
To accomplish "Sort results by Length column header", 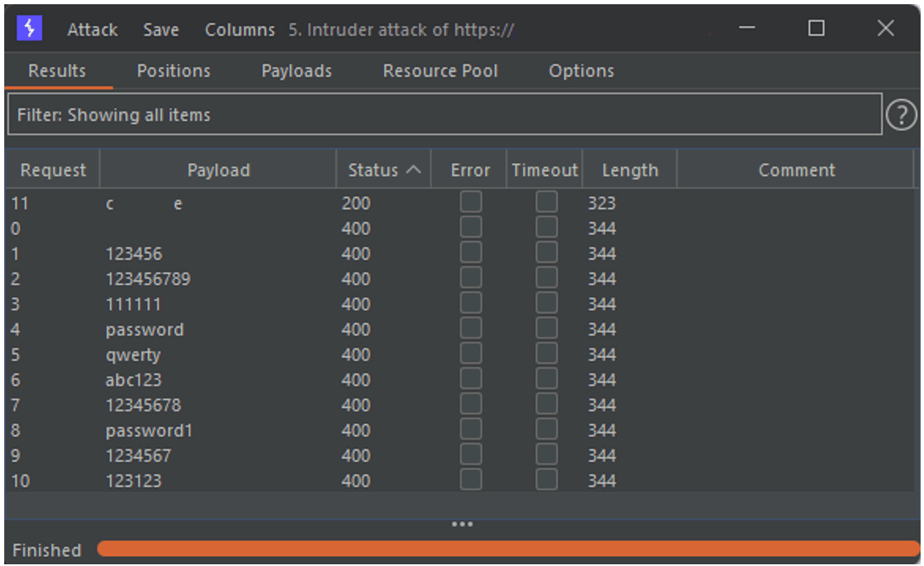I will [x=630, y=170].
